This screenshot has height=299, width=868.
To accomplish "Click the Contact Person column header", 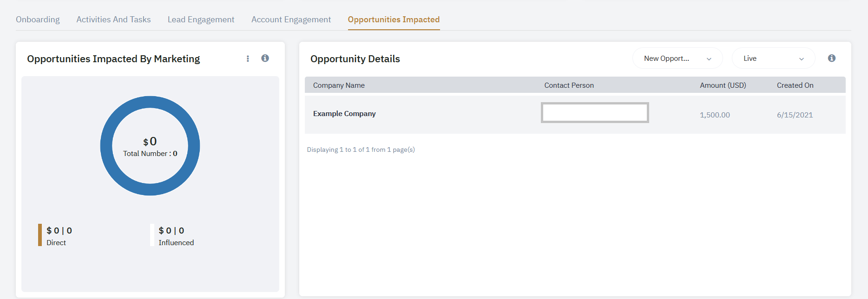I will (569, 85).
